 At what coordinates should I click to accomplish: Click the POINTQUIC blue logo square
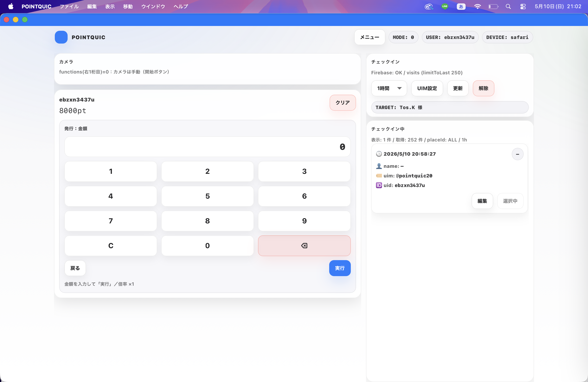61,37
